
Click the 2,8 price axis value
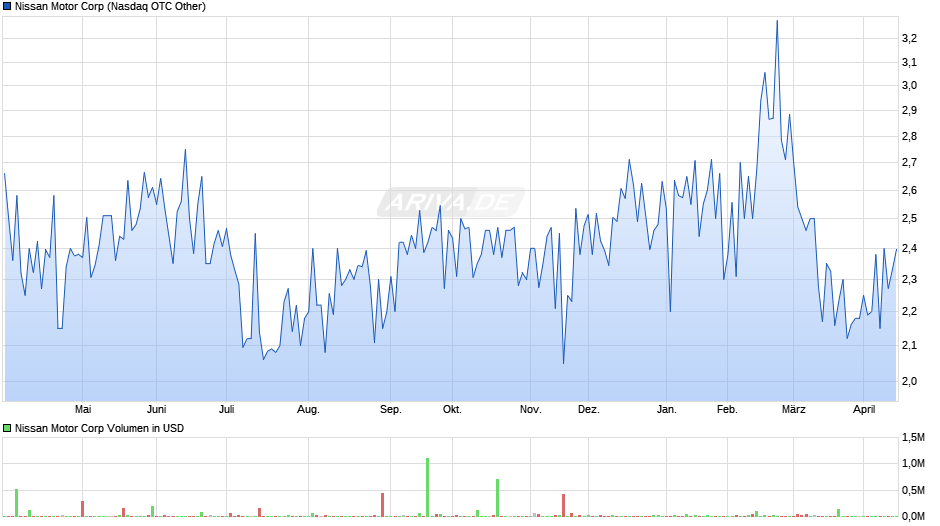[x=909, y=136]
